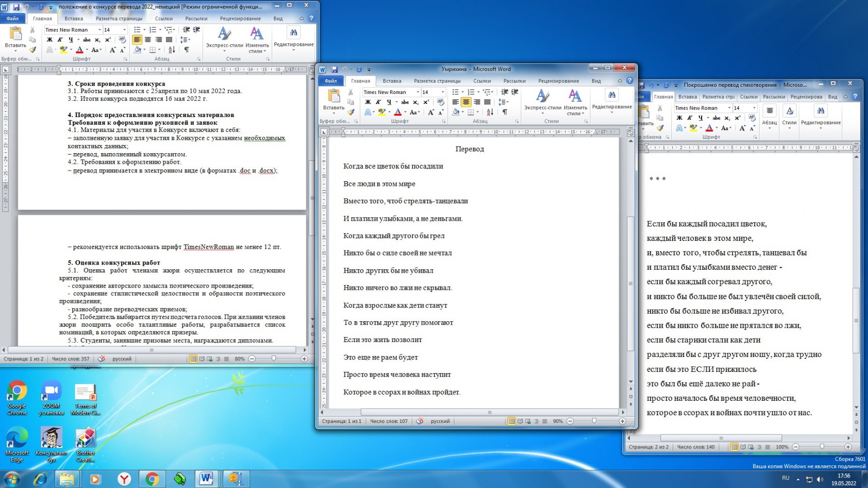
Task: Open Вид tab in положение о конкурсе window
Action: coord(278,18)
